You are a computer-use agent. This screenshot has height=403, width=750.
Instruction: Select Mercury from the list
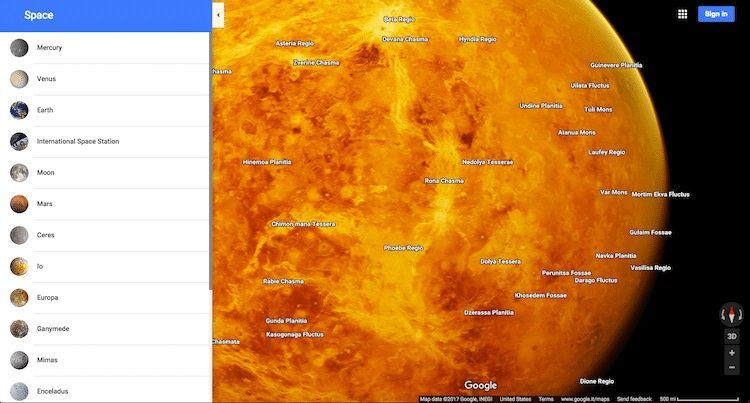pos(105,48)
